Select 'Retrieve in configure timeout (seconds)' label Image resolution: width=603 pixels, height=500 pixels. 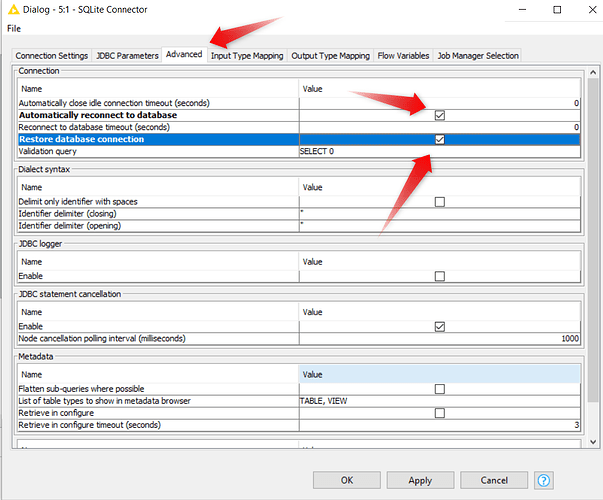(x=90, y=425)
